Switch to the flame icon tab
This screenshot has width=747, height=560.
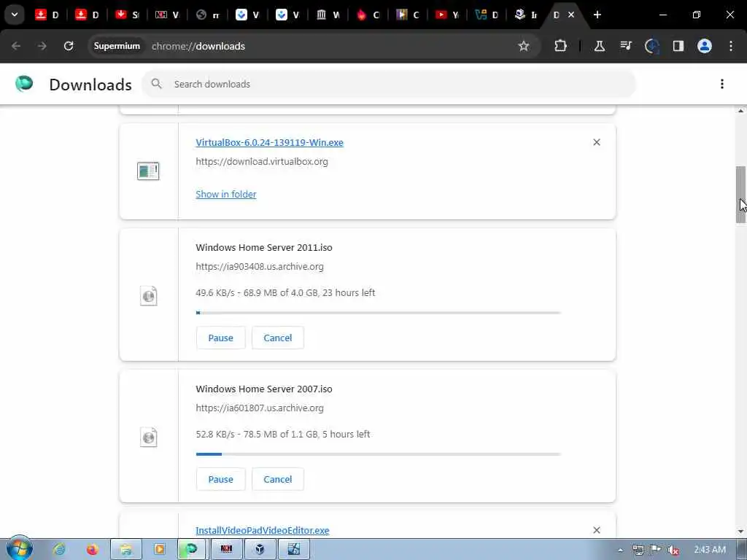point(367,15)
